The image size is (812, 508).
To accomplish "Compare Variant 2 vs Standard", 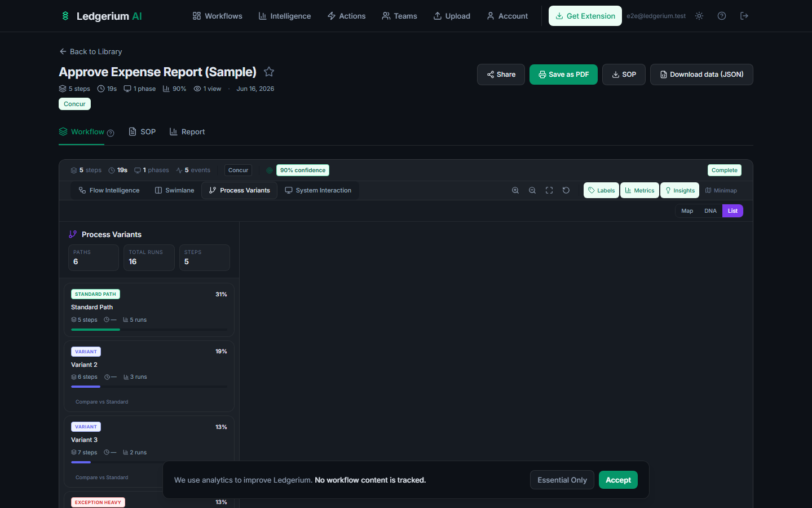I will pyautogui.click(x=101, y=402).
